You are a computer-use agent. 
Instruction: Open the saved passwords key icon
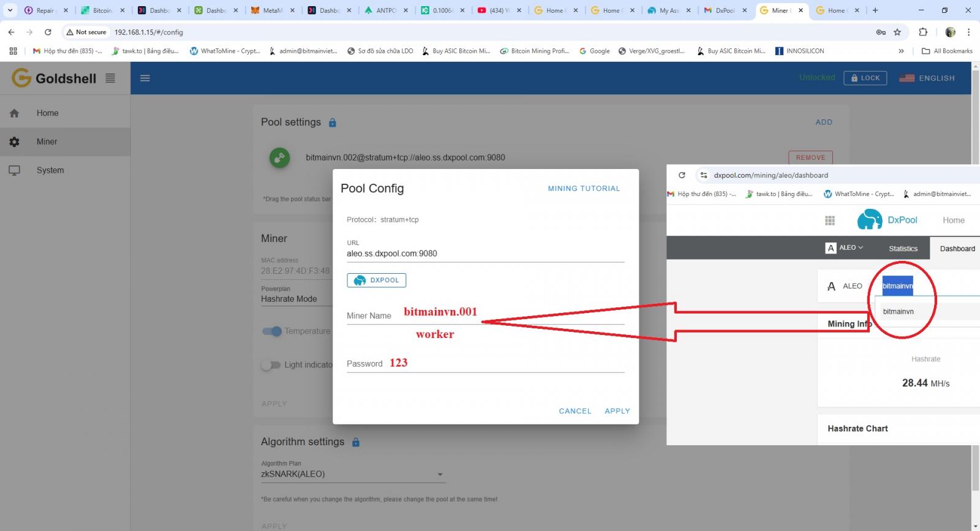click(x=881, y=32)
